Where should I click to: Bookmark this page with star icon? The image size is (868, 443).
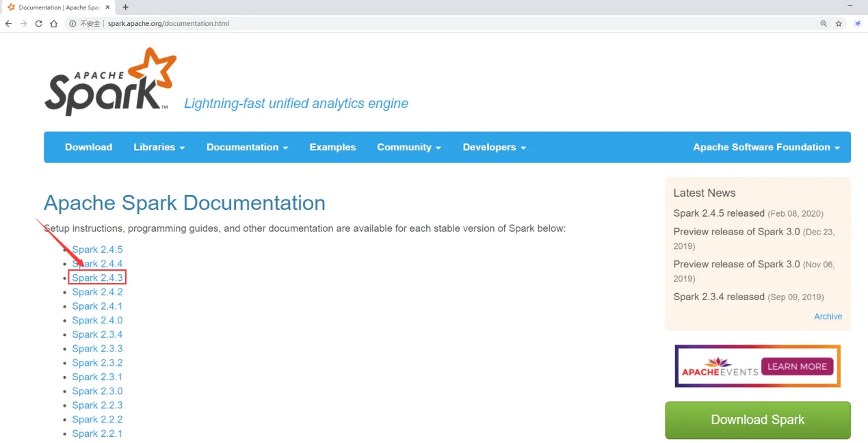coord(839,23)
